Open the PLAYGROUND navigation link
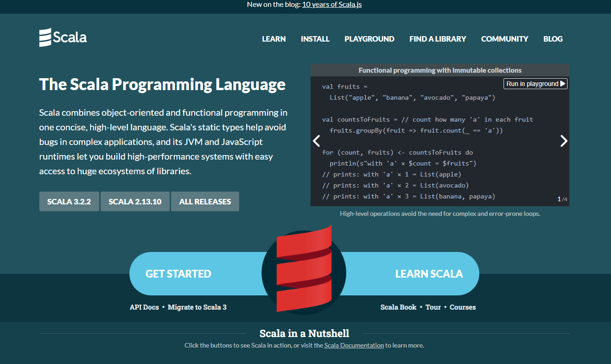 pyautogui.click(x=370, y=39)
